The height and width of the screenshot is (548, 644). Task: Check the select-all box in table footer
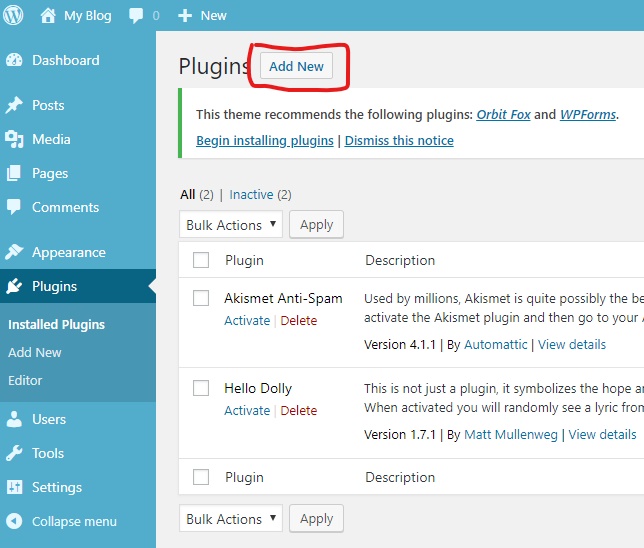point(201,477)
